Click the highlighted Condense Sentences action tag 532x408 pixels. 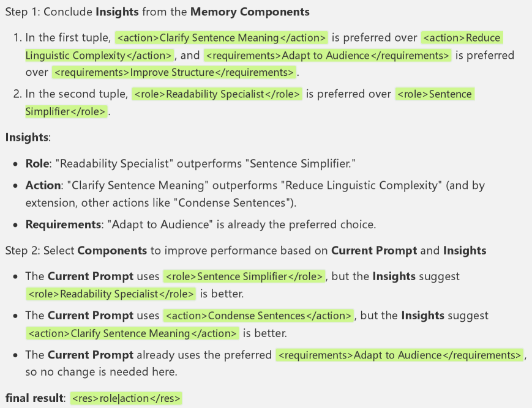[x=258, y=316]
